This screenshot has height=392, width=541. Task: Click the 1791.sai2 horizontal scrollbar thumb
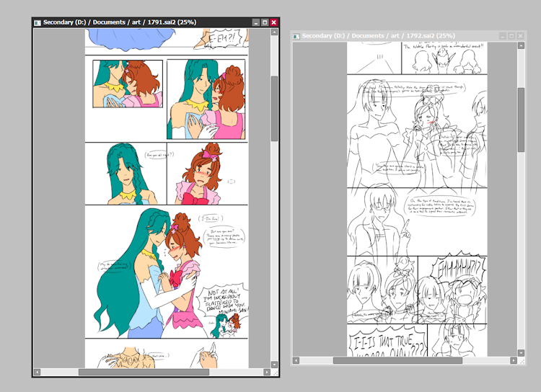(144, 373)
